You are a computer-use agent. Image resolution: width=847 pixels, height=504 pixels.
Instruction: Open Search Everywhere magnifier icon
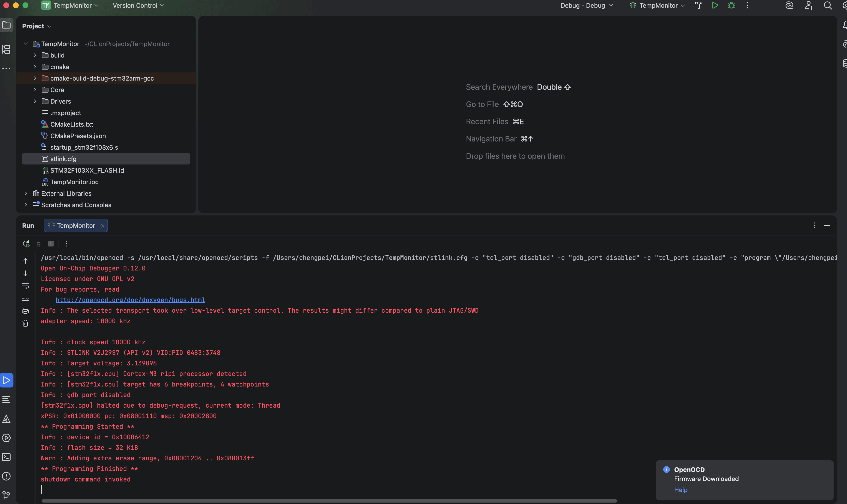828,6
